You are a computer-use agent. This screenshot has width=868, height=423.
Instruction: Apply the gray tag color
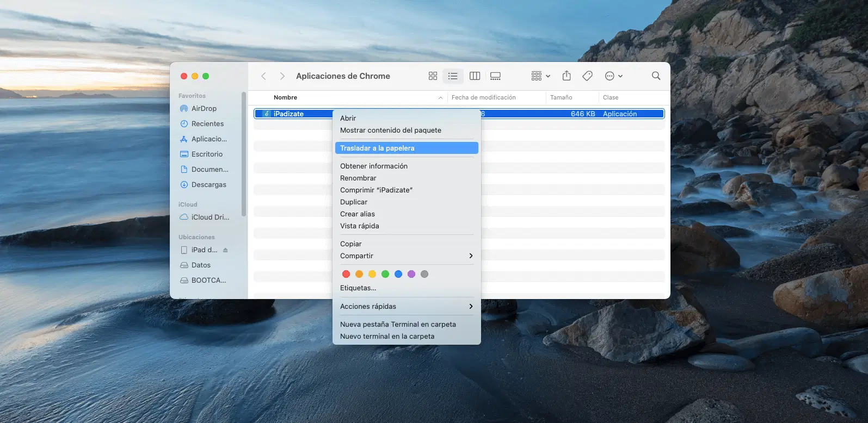(x=424, y=274)
